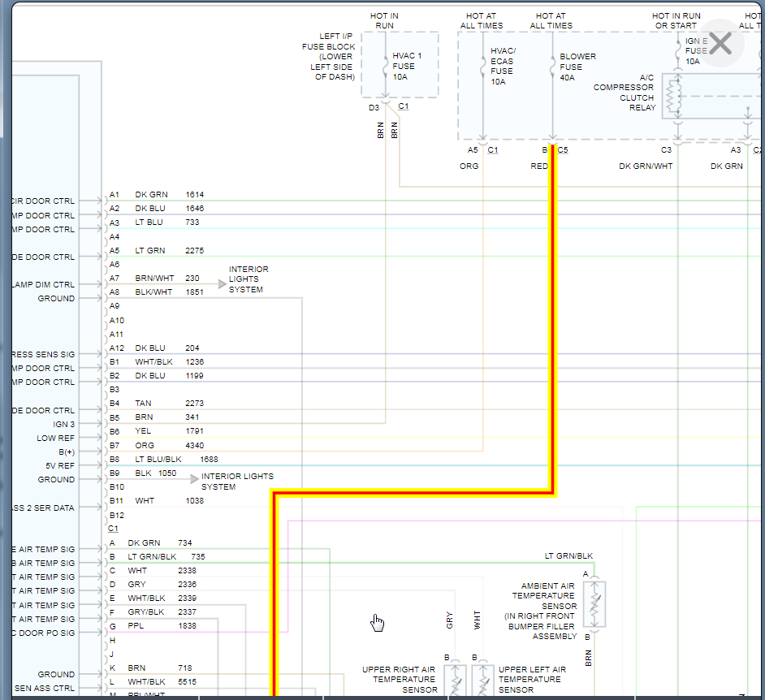Select the WHT 1038 wire at pin B11
765x700 pixels.
(145, 501)
